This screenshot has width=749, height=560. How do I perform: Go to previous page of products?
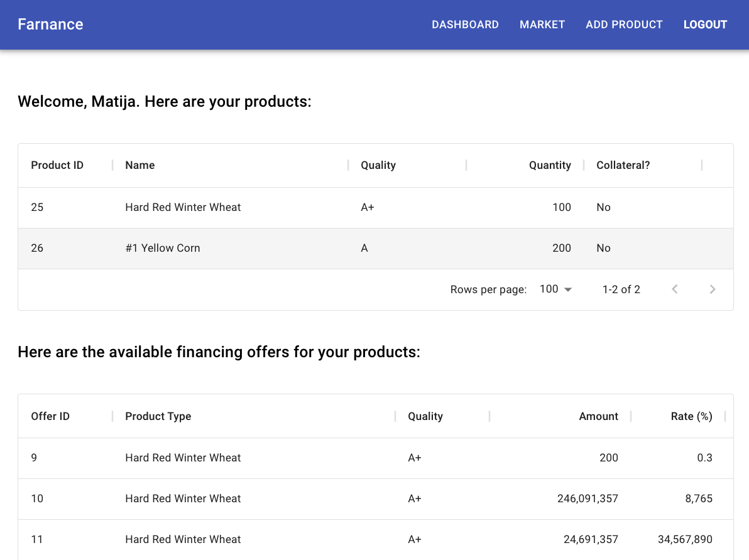(x=674, y=289)
